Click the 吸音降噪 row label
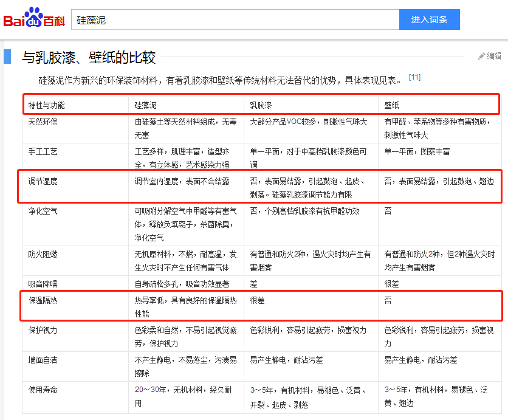508x420 pixels. (43, 284)
